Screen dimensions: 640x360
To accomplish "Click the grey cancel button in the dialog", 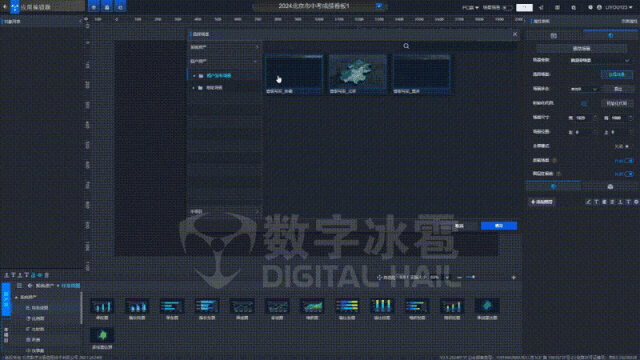I will coord(460,226).
